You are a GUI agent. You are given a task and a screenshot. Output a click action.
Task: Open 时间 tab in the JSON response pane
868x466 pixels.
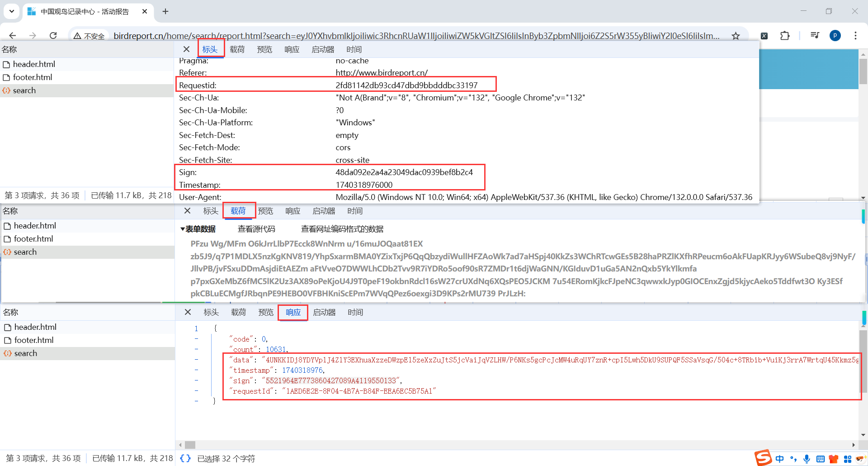[355, 312]
